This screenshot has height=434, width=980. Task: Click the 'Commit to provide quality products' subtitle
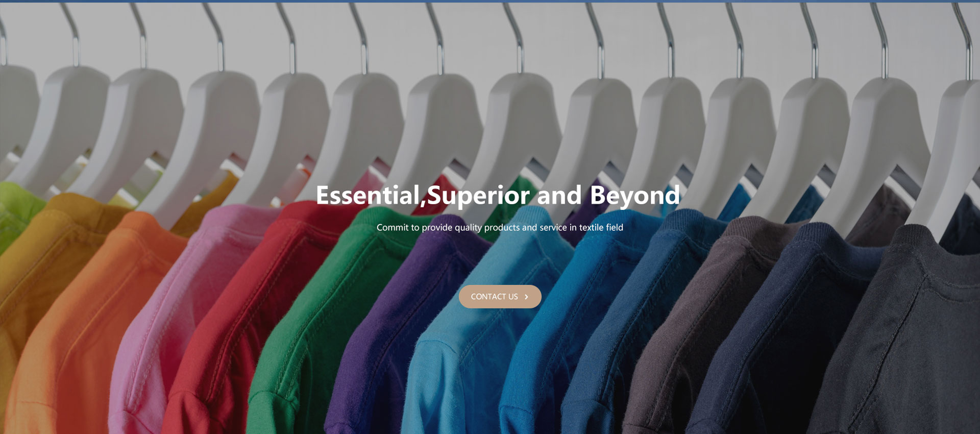pyautogui.click(x=500, y=227)
